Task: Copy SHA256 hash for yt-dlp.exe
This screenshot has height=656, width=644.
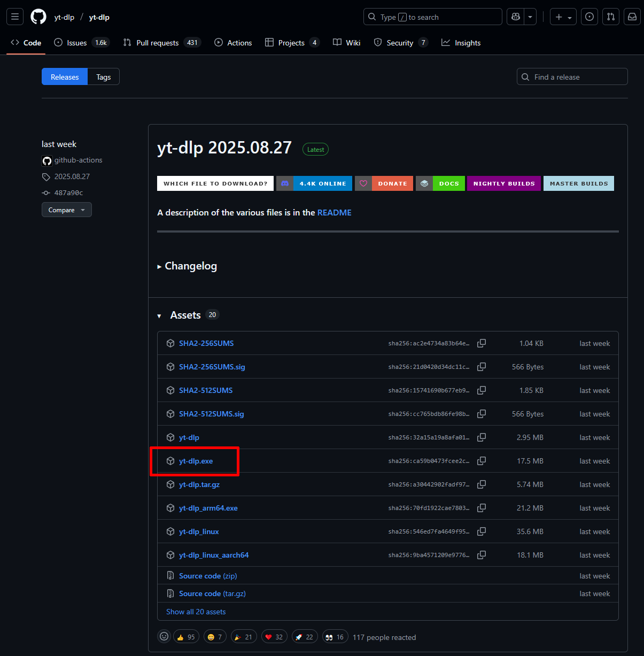Action: [482, 461]
